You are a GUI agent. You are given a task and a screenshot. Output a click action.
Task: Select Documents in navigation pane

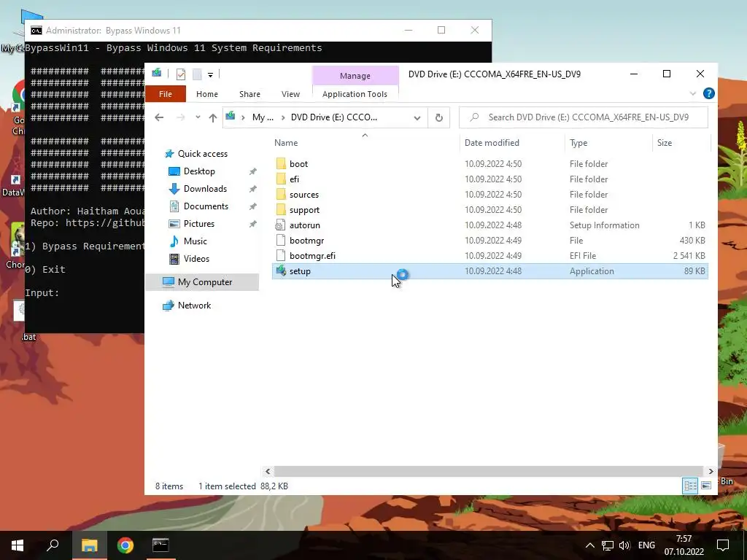pos(206,206)
